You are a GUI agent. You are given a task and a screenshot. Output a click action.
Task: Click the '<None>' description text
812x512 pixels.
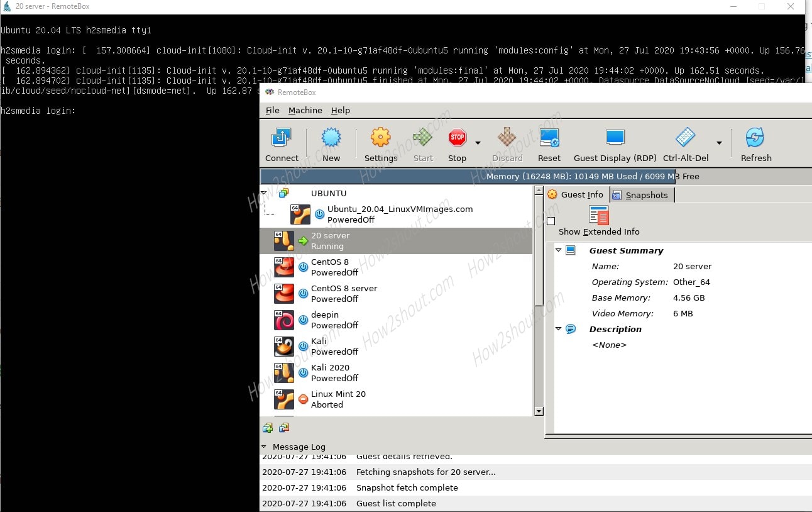click(609, 345)
